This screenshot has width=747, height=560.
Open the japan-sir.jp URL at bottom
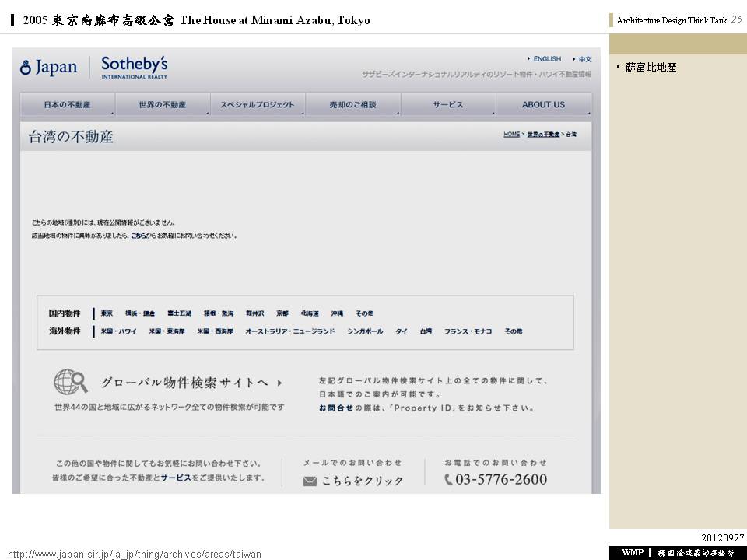(x=134, y=554)
